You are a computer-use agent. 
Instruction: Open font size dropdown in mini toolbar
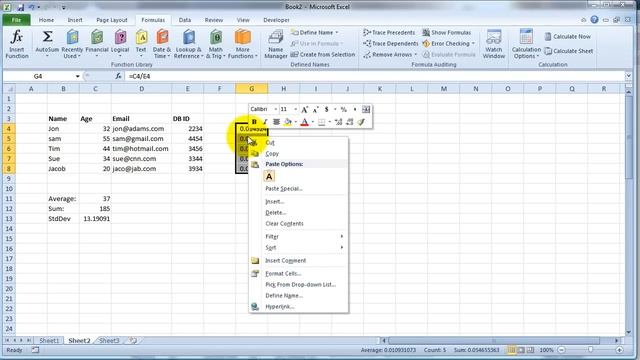pos(296,109)
